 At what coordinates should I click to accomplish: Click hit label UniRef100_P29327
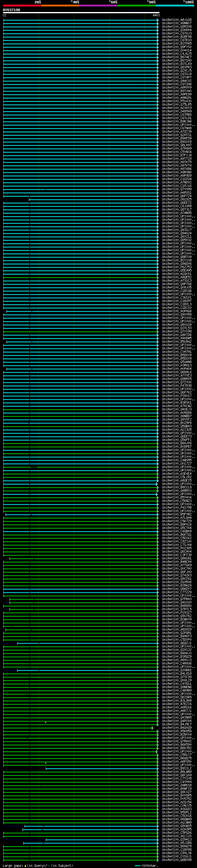pos(177,612)
